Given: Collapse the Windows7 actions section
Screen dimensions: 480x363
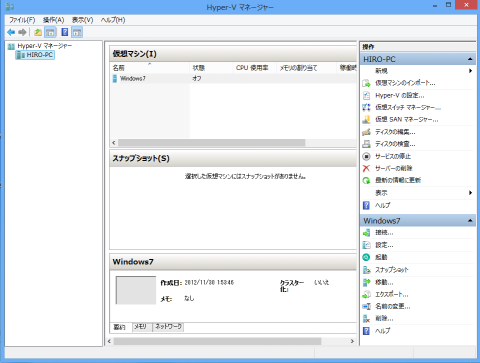Looking at the screenshot, I should (x=470, y=221).
